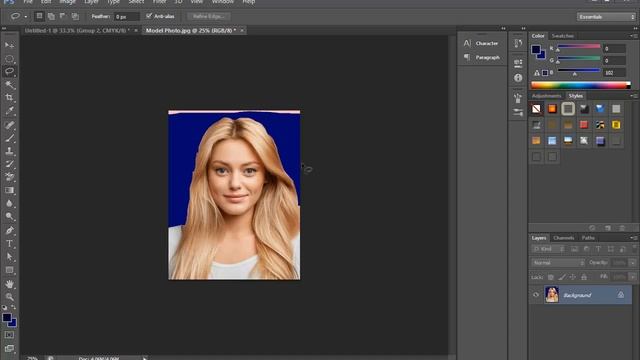Viewport: 640px width, 360px height.
Task: Toggle the Anti-alias checkbox
Action: [149, 16]
